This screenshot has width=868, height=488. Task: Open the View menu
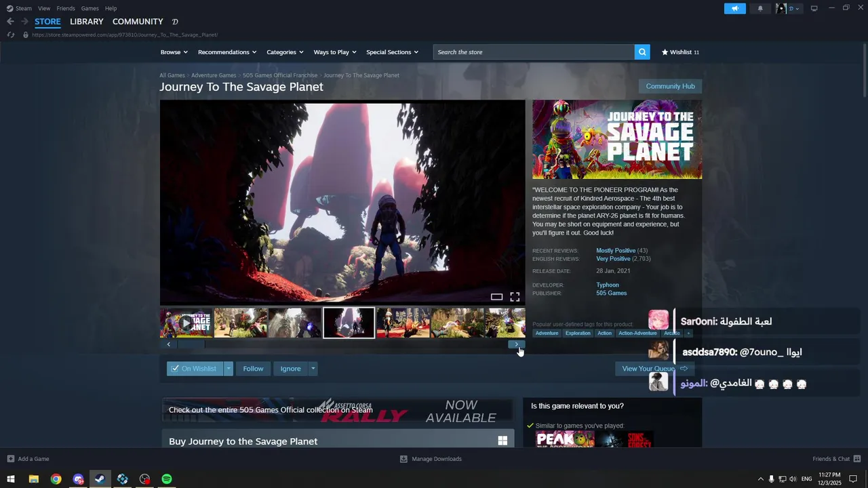click(44, 8)
